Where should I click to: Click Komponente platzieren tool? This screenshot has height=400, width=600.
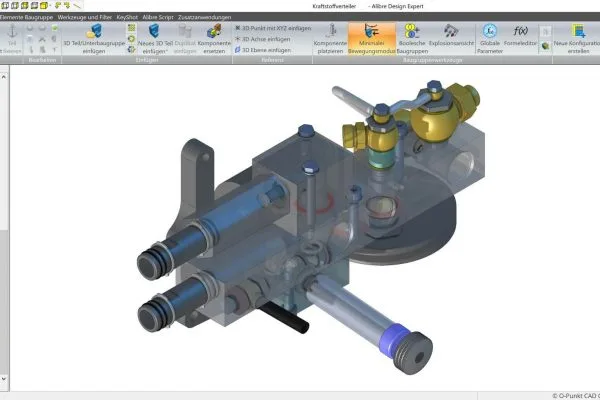click(x=330, y=38)
